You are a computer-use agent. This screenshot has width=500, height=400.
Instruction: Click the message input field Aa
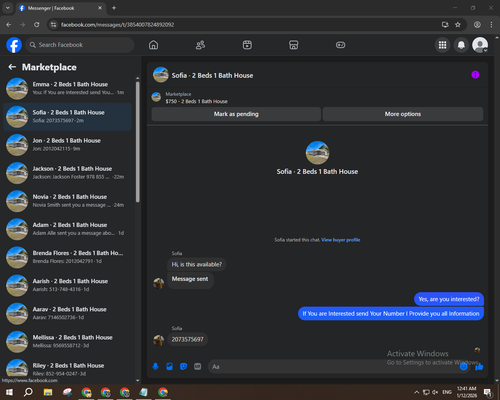coord(333,367)
